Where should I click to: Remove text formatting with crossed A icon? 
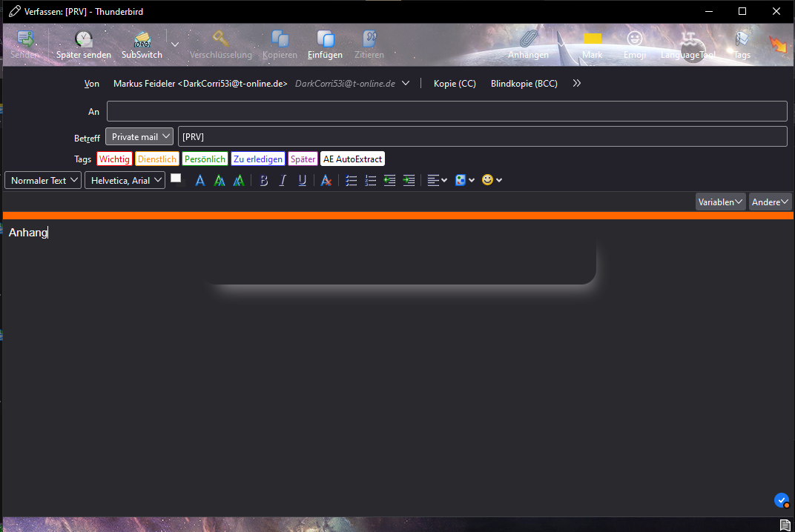[x=326, y=180]
